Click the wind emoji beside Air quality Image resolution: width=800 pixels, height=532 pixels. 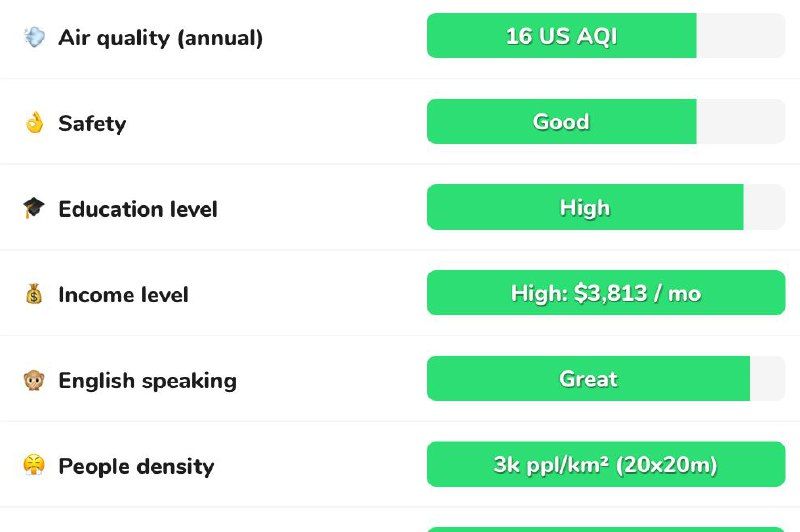tap(34, 38)
